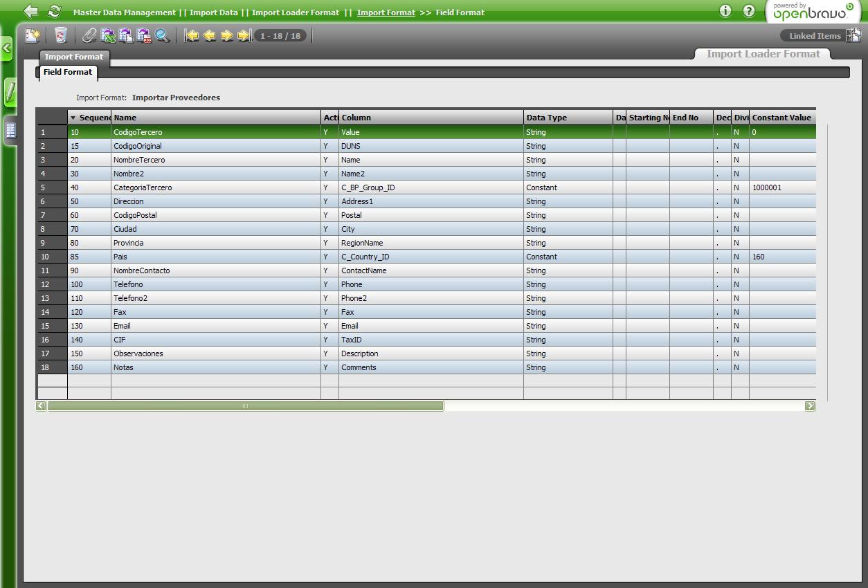Select the Notas row
This screenshot has height=588, width=868.
tap(426, 367)
